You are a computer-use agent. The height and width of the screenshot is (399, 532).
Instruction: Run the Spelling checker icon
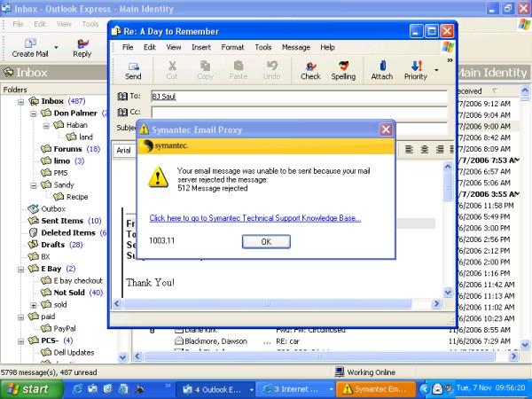pos(343,71)
